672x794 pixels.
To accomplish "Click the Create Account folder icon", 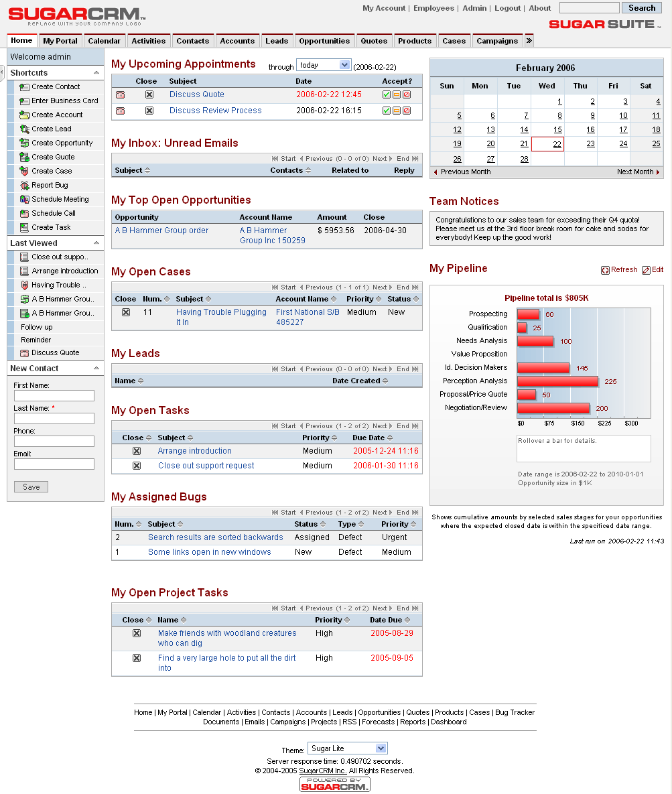I will coord(24,115).
